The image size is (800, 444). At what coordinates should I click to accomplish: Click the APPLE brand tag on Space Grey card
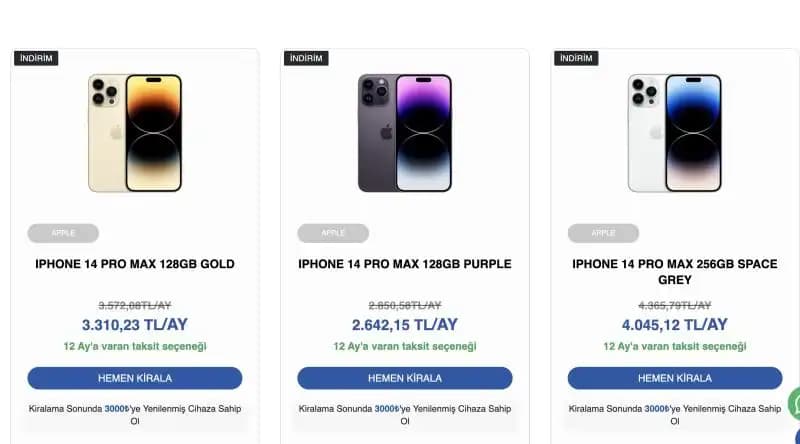[x=603, y=233]
